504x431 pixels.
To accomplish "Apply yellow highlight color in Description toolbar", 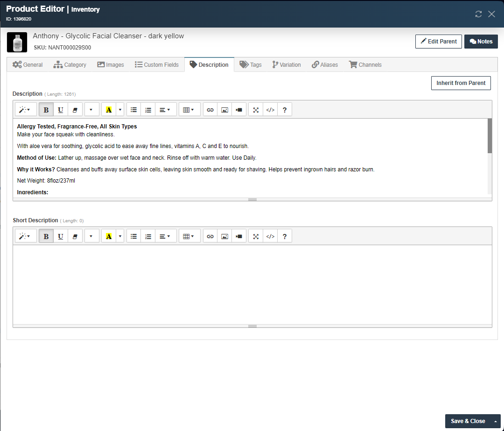I will click(x=109, y=110).
